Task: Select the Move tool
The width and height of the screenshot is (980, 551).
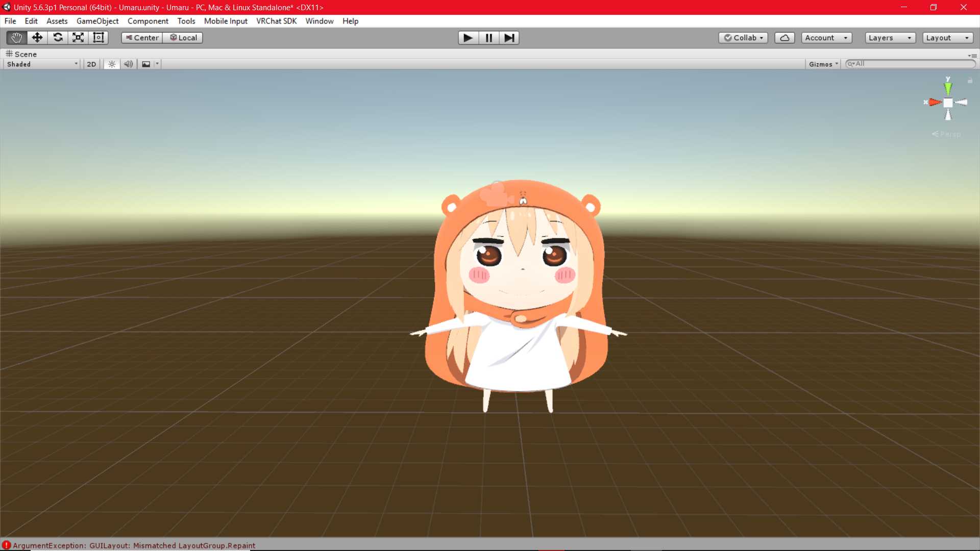Action: 37,38
